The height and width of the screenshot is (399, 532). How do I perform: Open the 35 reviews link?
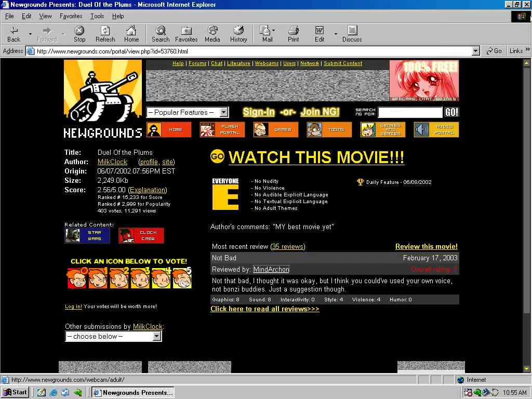(x=288, y=247)
